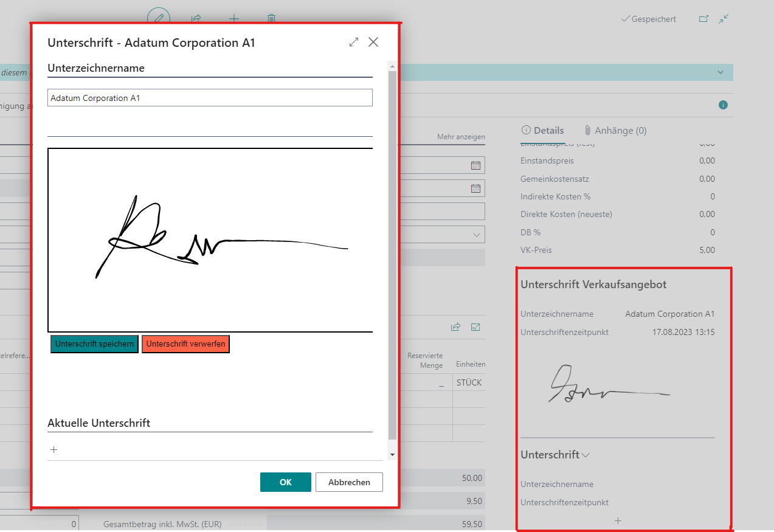Confirm the signature dialog with OK

point(285,482)
